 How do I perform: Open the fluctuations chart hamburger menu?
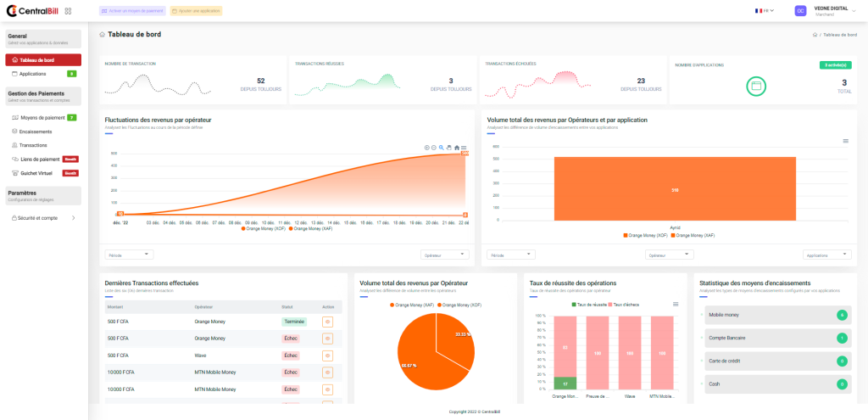pos(464,148)
